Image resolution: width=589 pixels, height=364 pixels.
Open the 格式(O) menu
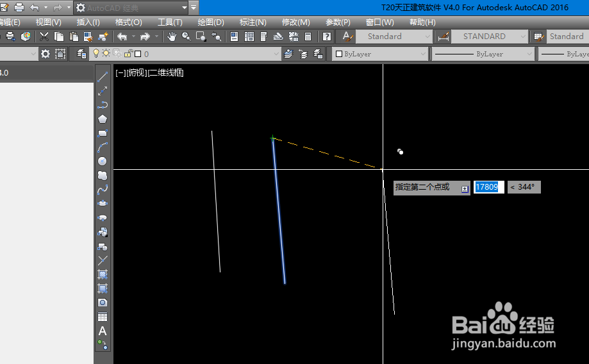pos(128,22)
